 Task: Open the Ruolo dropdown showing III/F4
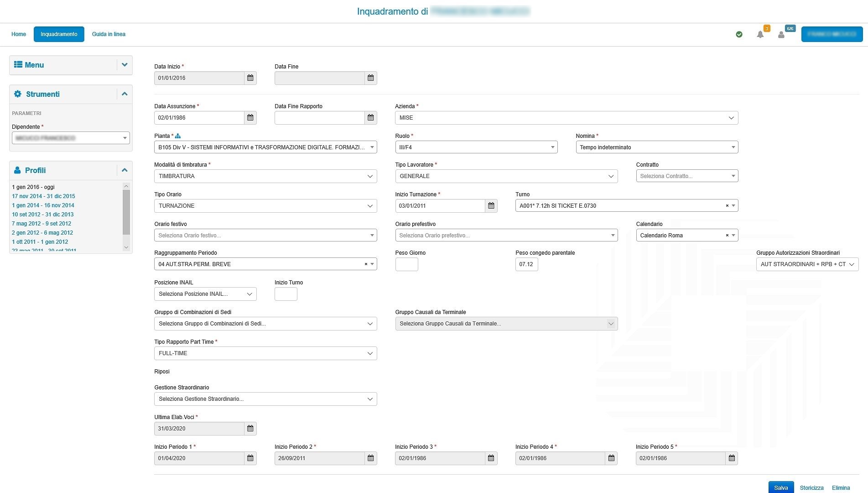tap(476, 147)
